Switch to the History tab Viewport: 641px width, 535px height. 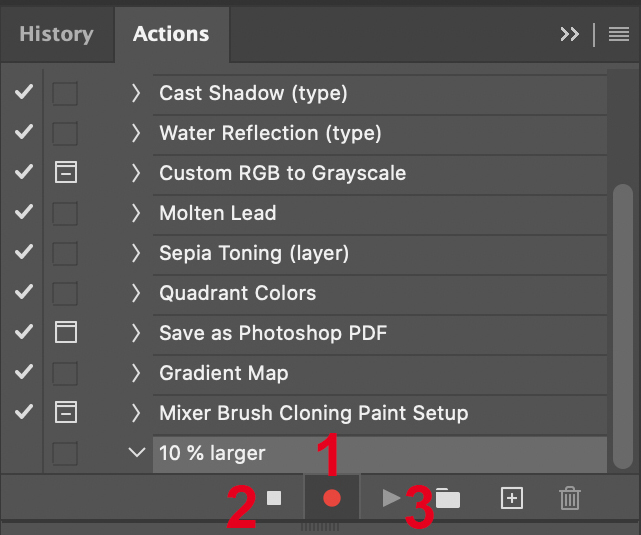pyautogui.click(x=56, y=34)
